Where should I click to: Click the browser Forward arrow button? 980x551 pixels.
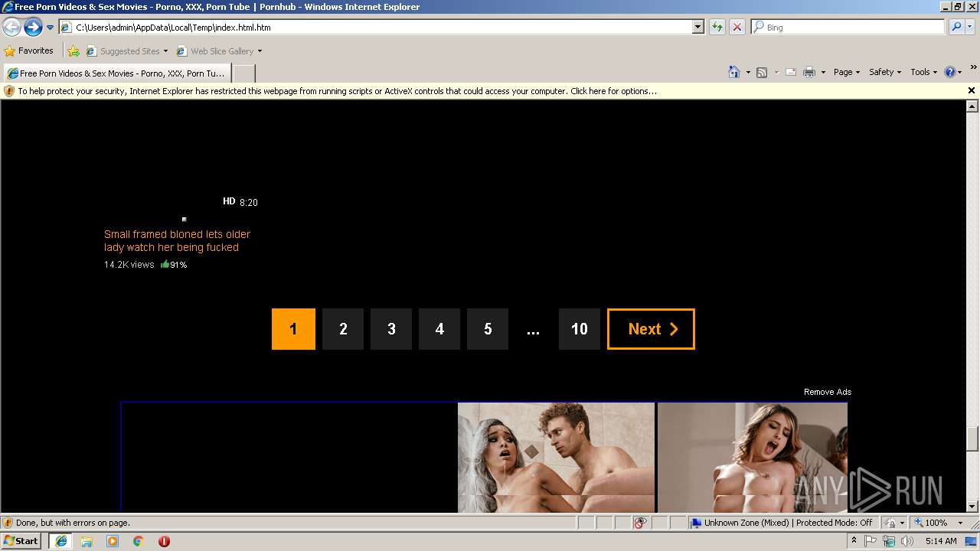tap(33, 28)
